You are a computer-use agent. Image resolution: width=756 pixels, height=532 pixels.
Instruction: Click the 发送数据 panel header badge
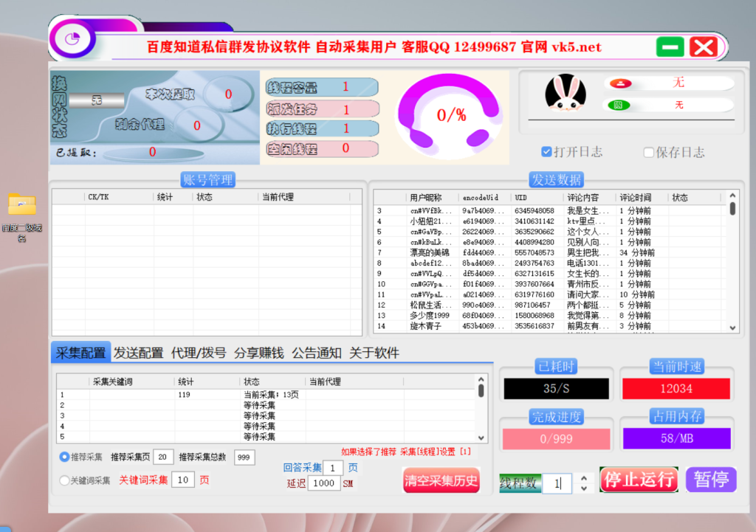[556, 179]
